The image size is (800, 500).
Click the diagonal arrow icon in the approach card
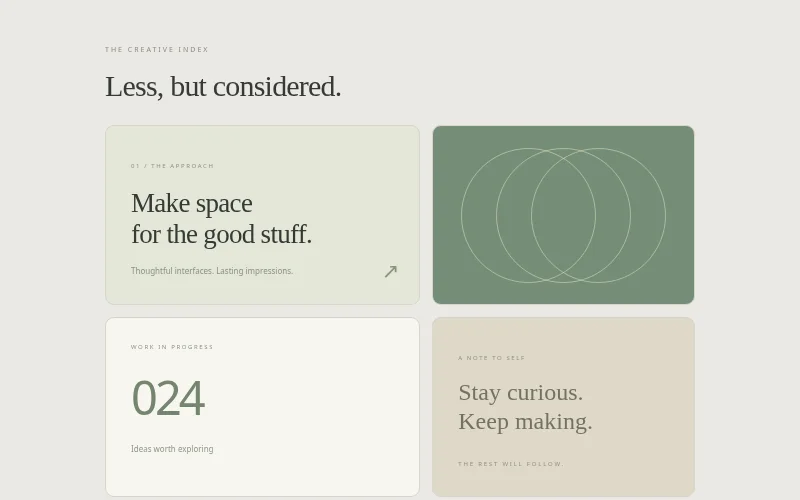click(391, 271)
